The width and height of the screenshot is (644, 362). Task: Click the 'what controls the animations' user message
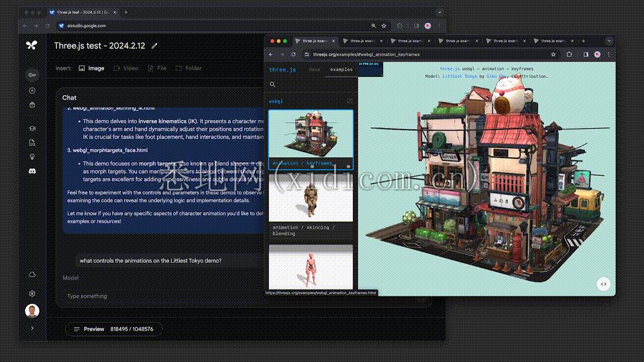(x=150, y=261)
